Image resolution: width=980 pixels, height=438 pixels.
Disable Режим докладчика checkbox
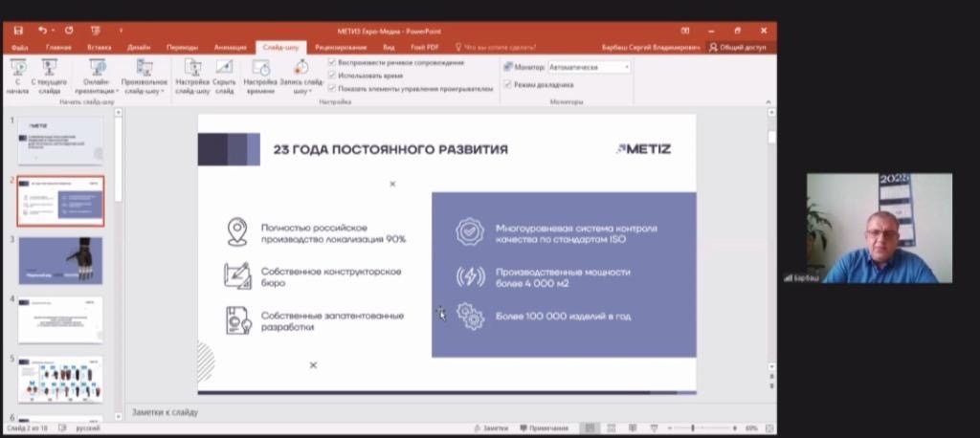pos(507,84)
